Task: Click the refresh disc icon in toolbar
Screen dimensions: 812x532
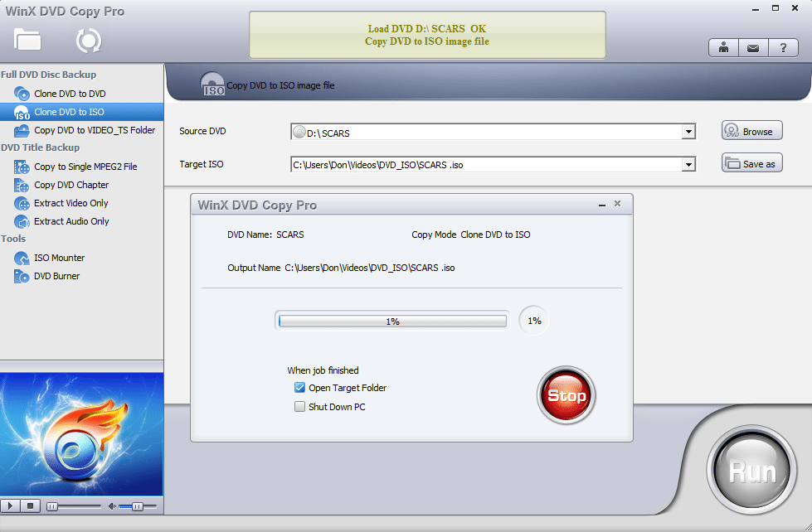Action: pos(89,41)
